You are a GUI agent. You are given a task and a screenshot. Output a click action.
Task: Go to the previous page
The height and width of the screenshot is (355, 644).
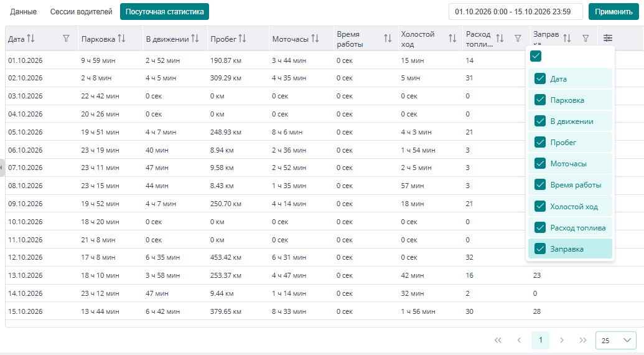(x=519, y=340)
